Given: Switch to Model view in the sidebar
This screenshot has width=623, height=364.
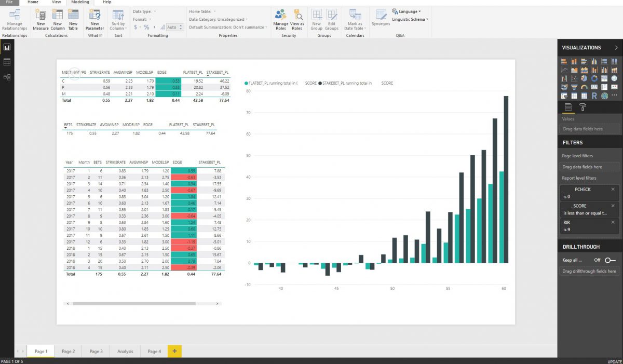Looking at the screenshot, I should click(x=7, y=77).
